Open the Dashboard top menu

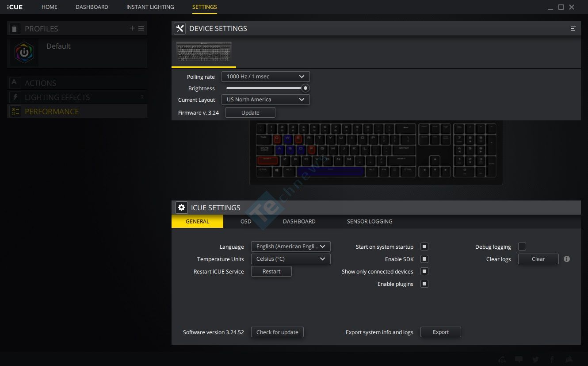pos(92,7)
